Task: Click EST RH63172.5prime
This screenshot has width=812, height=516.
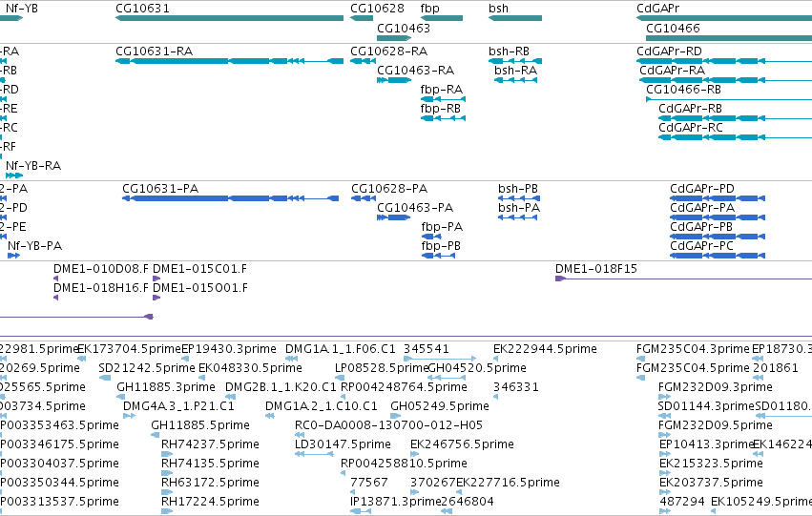Action: [167, 493]
